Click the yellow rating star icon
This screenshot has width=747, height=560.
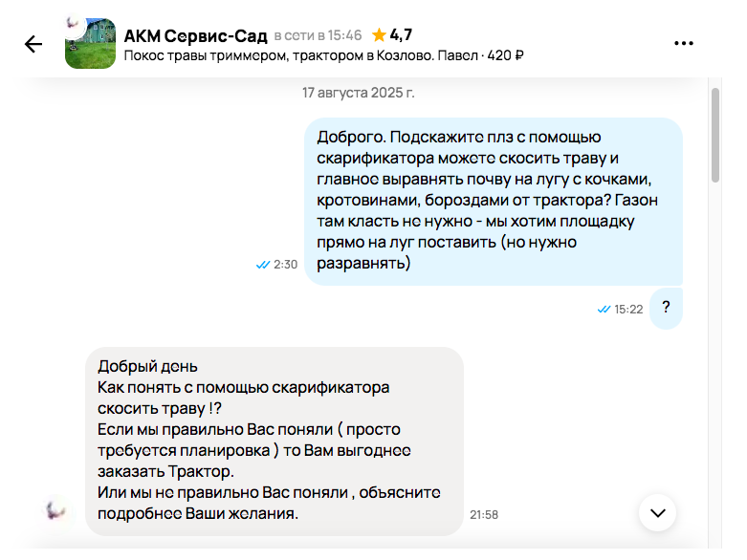(x=379, y=35)
